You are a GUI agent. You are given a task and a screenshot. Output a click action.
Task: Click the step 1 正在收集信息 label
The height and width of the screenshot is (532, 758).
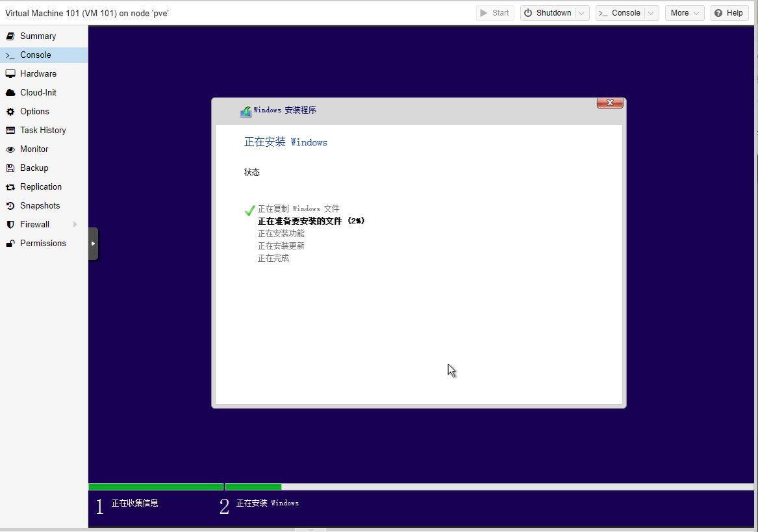coord(135,503)
